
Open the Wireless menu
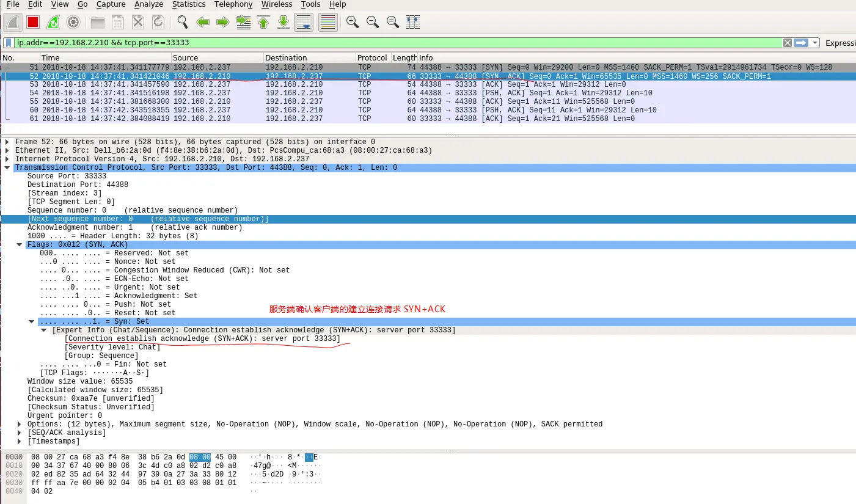point(277,4)
